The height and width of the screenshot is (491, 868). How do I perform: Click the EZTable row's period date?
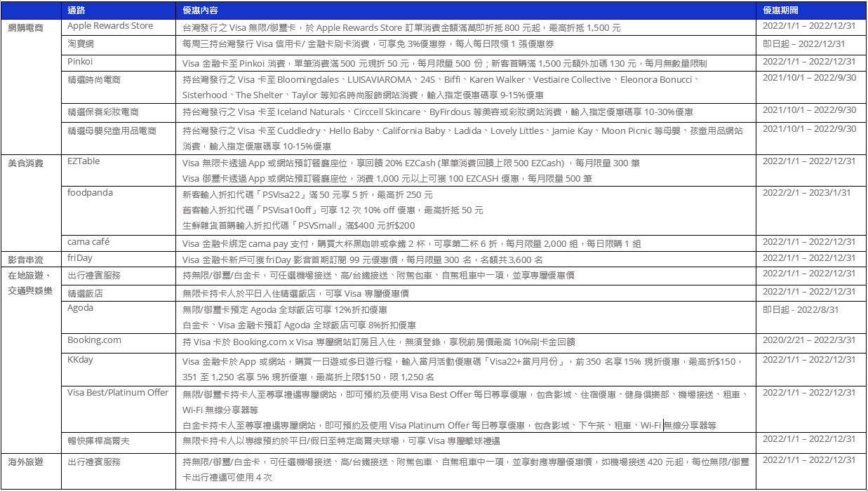coord(809,161)
